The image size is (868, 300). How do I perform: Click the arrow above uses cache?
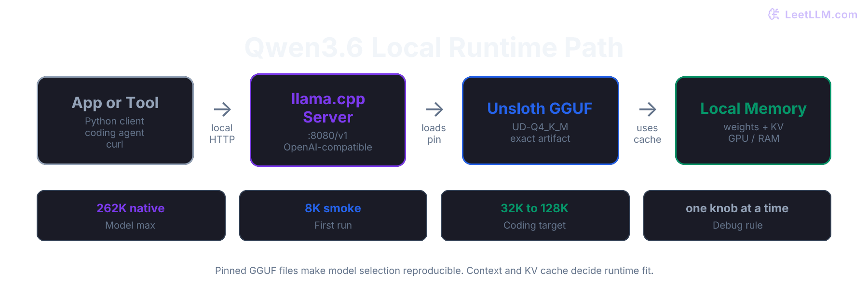pyautogui.click(x=648, y=109)
